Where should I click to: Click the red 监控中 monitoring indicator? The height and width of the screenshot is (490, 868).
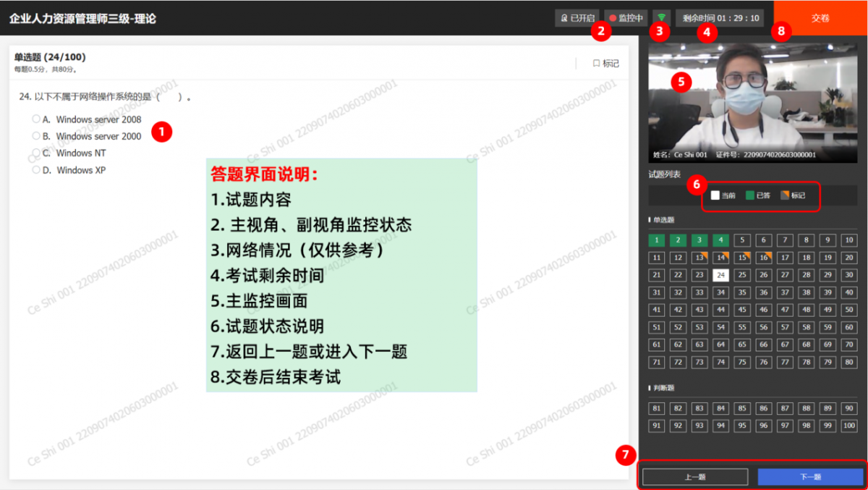point(626,18)
